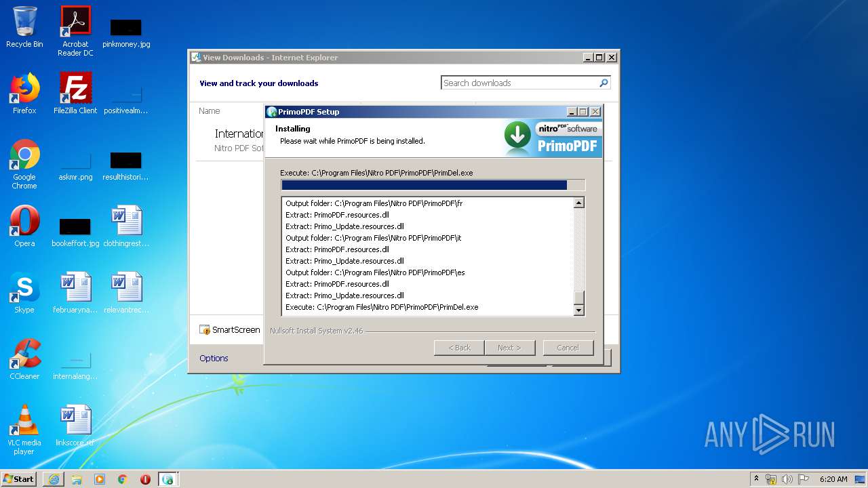This screenshot has width=868, height=488.
Task: Click the Name column header in downloads
Action: 210,111
